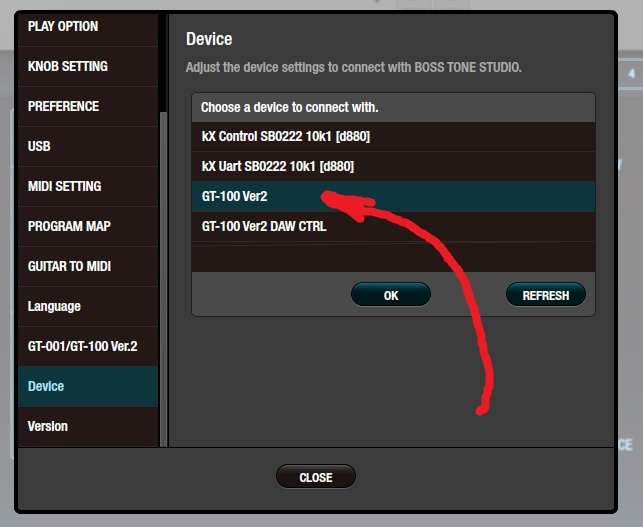Select the Device sidebar entry
The width and height of the screenshot is (643, 527).
[x=88, y=386]
